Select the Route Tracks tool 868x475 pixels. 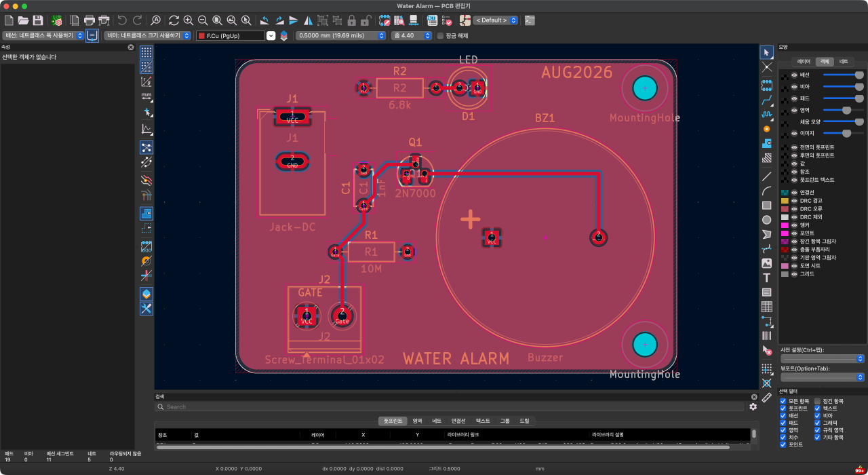click(x=767, y=100)
